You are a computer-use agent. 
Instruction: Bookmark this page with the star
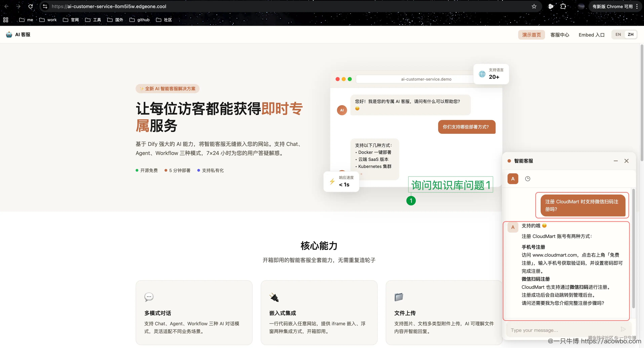534,7
